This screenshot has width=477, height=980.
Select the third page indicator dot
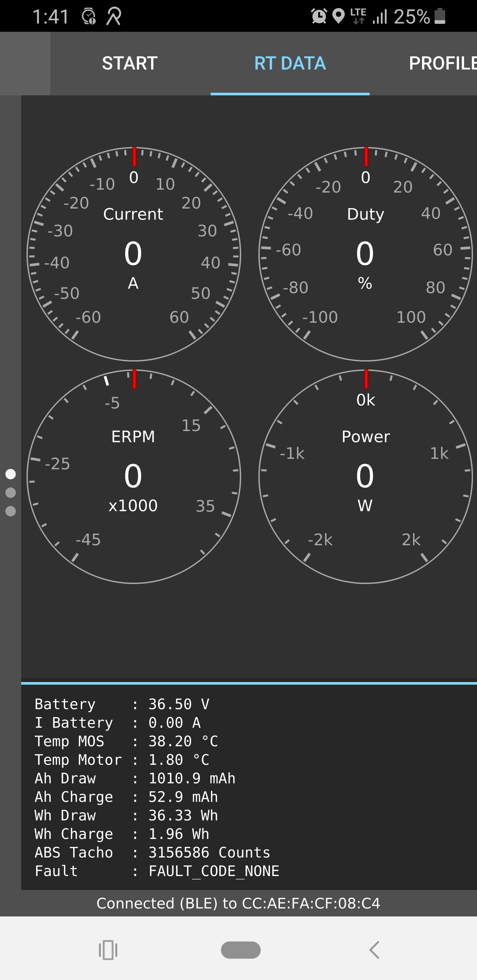point(11,511)
